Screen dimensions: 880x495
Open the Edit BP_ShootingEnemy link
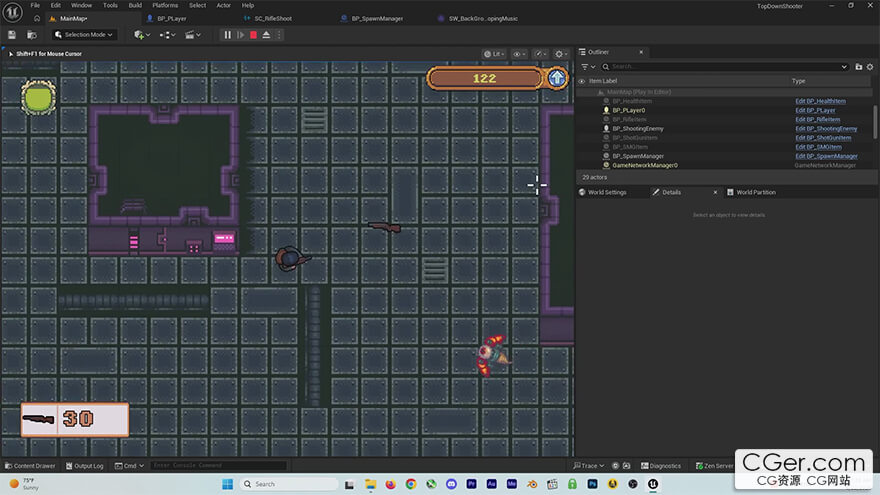tap(826, 129)
